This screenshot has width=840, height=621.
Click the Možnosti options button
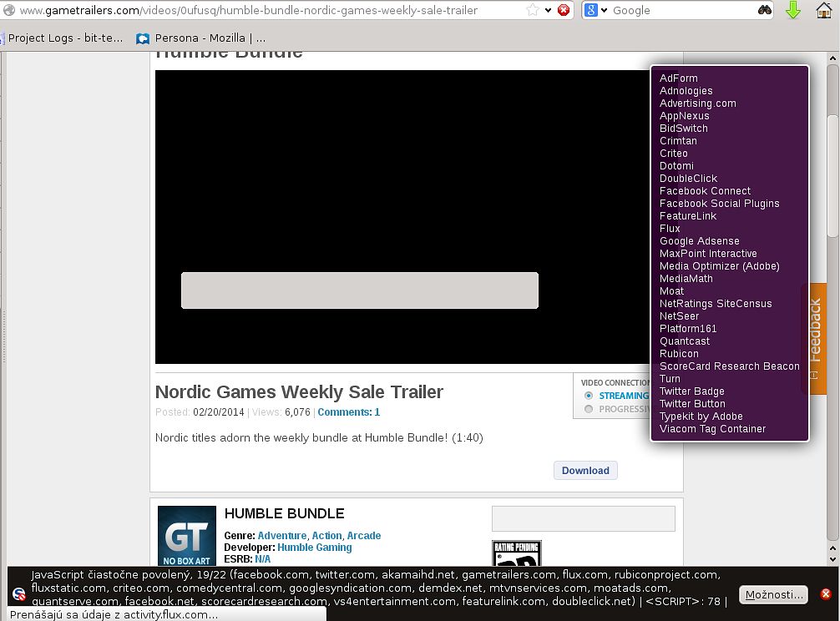pos(773,594)
